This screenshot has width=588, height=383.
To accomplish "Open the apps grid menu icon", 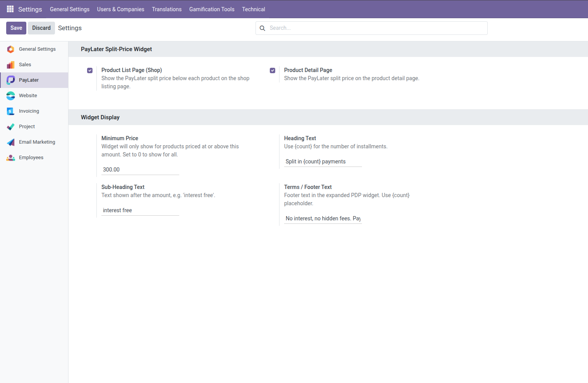I will (10, 9).
